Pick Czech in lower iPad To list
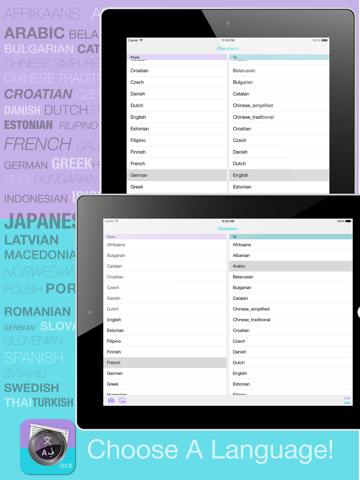Screen dimensions: 360x480 [291, 341]
